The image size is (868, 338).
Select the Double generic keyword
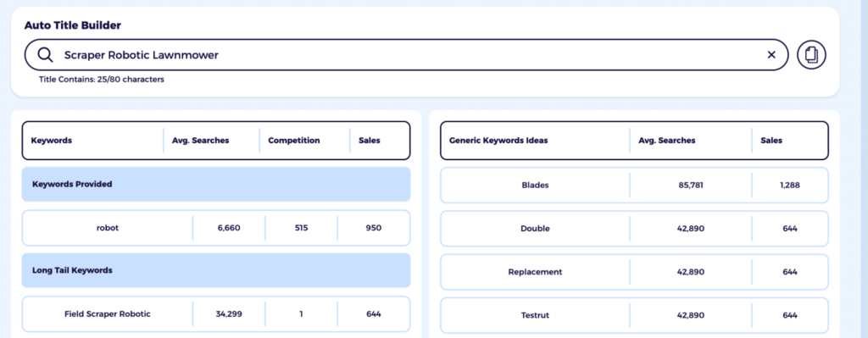535,229
